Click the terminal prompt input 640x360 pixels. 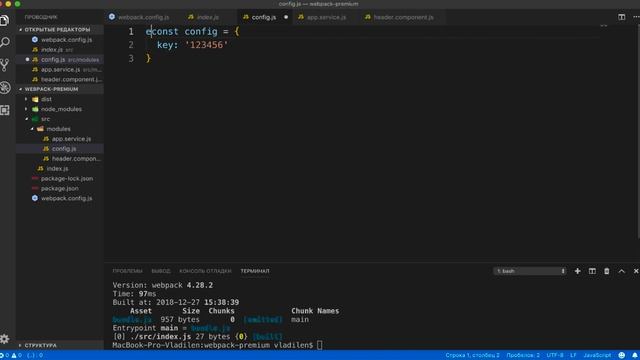pos(320,345)
